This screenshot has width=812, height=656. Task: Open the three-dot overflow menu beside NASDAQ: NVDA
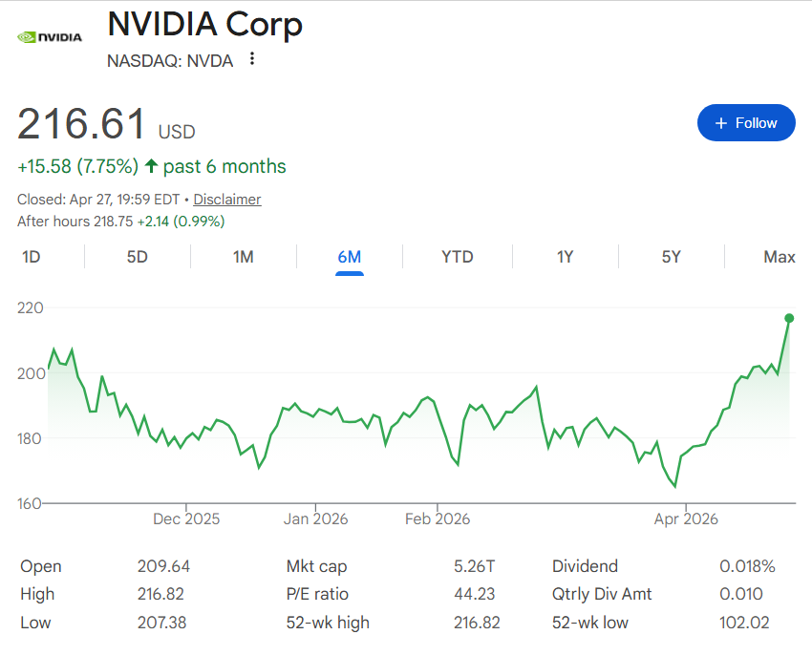(251, 59)
